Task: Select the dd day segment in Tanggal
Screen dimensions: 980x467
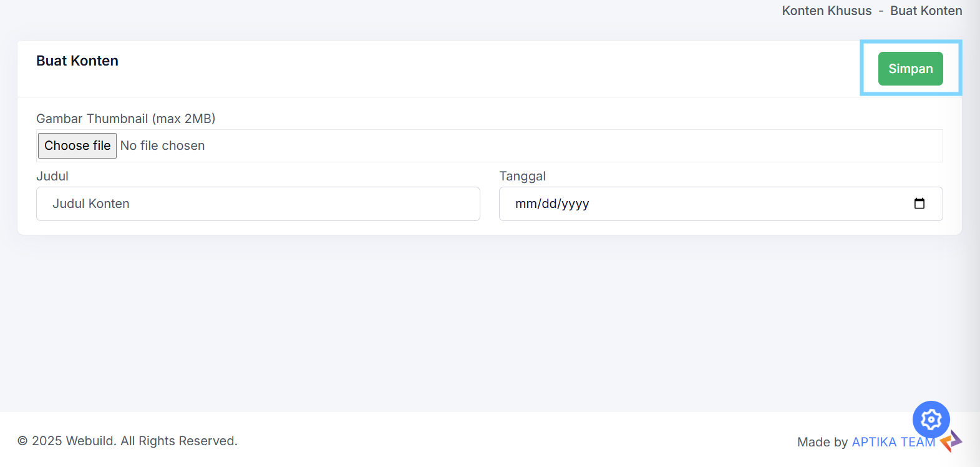Action: click(x=549, y=204)
